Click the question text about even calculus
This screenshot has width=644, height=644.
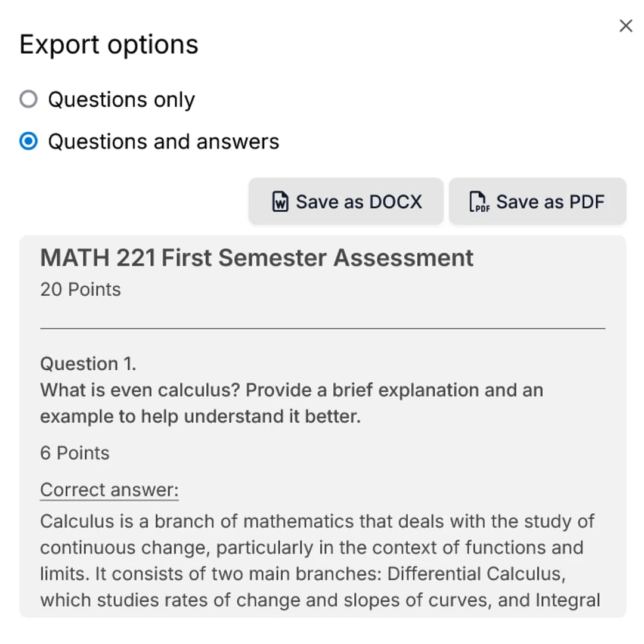pyautogui.click(x=291, y=403)
